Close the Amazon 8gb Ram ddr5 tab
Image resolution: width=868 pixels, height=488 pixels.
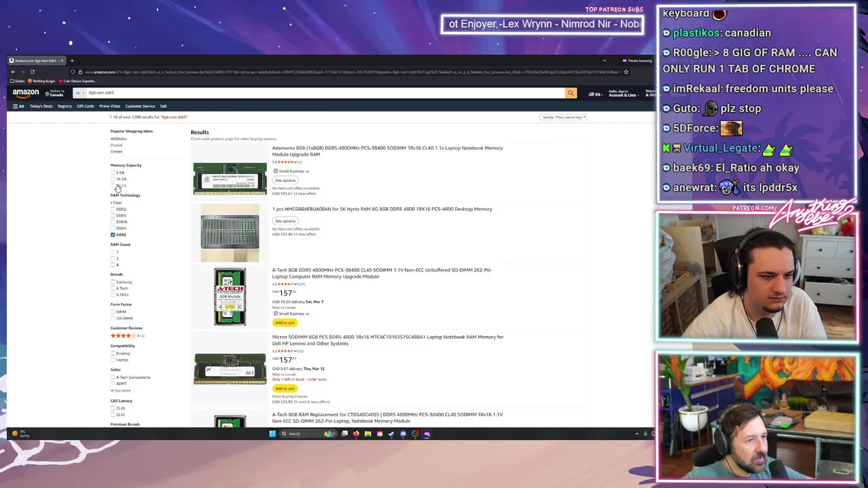62,61
